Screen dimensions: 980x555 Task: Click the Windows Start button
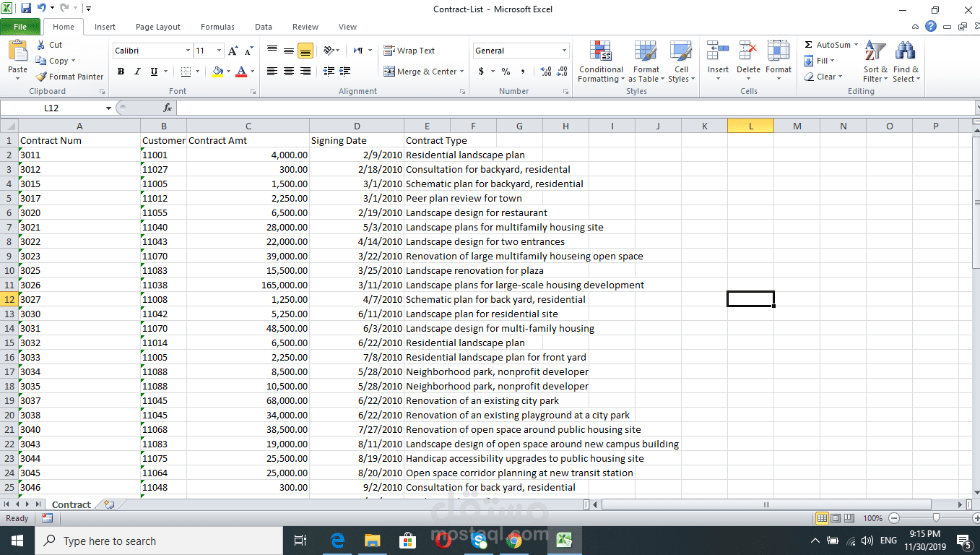16,541
